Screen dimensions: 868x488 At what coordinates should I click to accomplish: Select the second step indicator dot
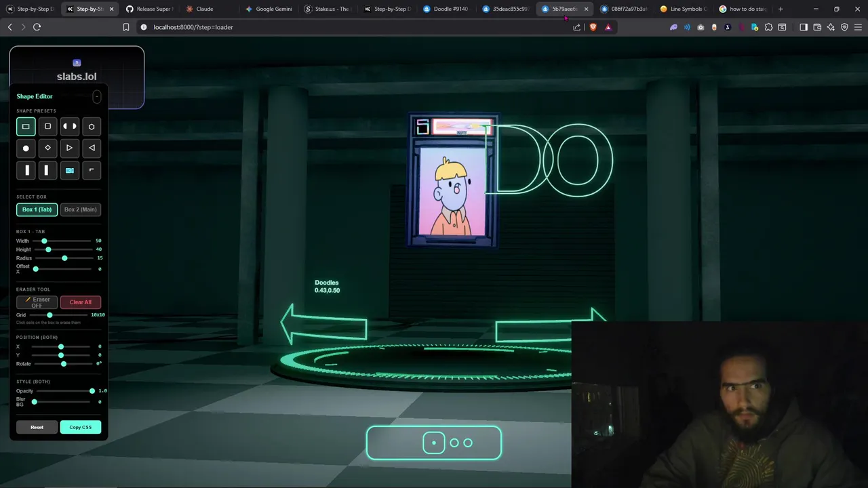454,443
